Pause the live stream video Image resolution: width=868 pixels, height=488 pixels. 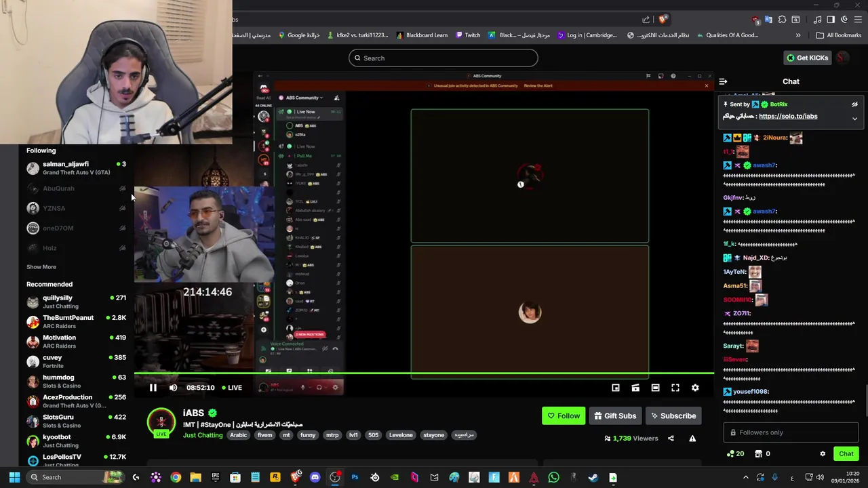coord(153,388)
